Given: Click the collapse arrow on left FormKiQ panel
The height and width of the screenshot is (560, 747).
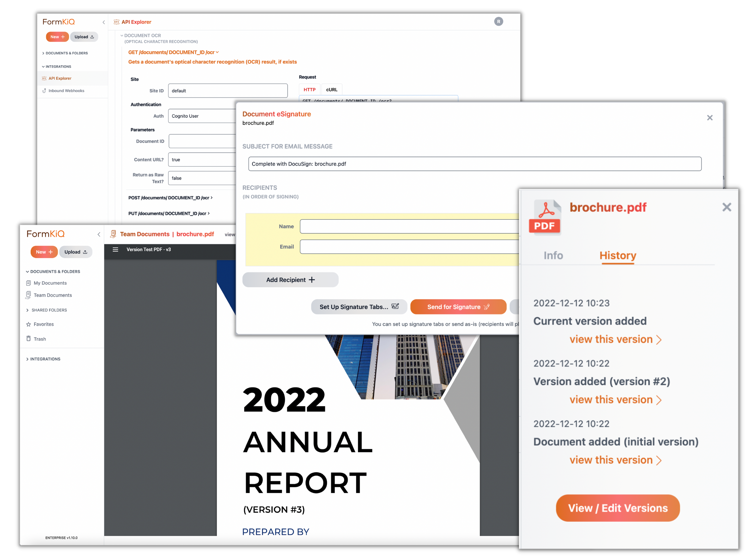Looking at the screenshot, I should click(99, 234).
